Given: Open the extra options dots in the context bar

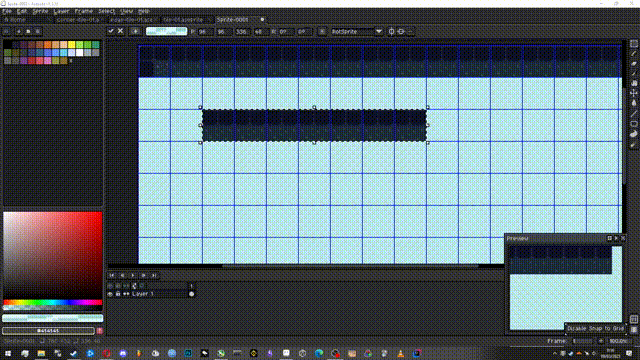Looking at the screenshot, I should [411, 31].
